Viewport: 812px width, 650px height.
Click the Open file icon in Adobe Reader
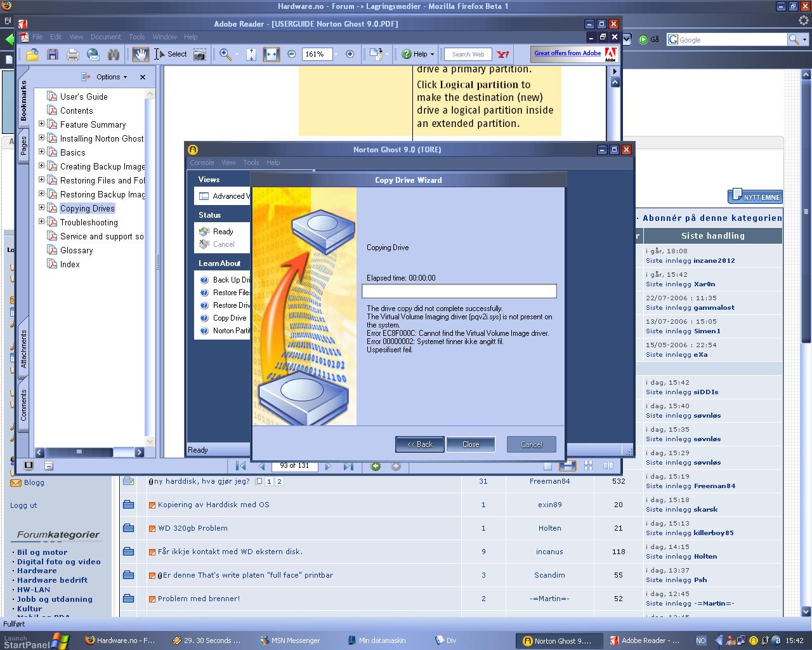tap(32, 55)
